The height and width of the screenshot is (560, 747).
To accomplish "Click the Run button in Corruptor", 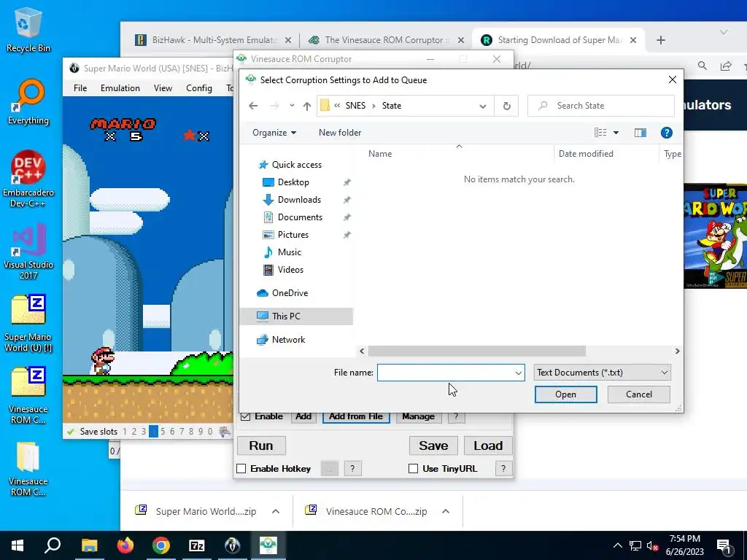I will [261, 446].
